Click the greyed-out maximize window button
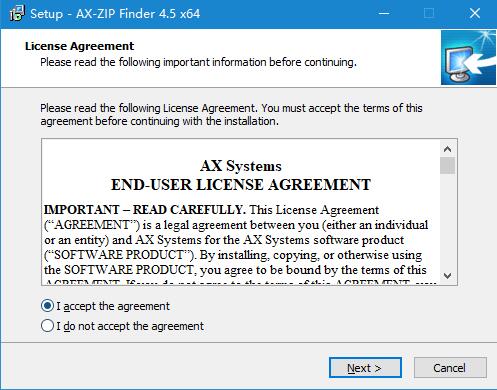The image size is (497, 390). point(429,14)
